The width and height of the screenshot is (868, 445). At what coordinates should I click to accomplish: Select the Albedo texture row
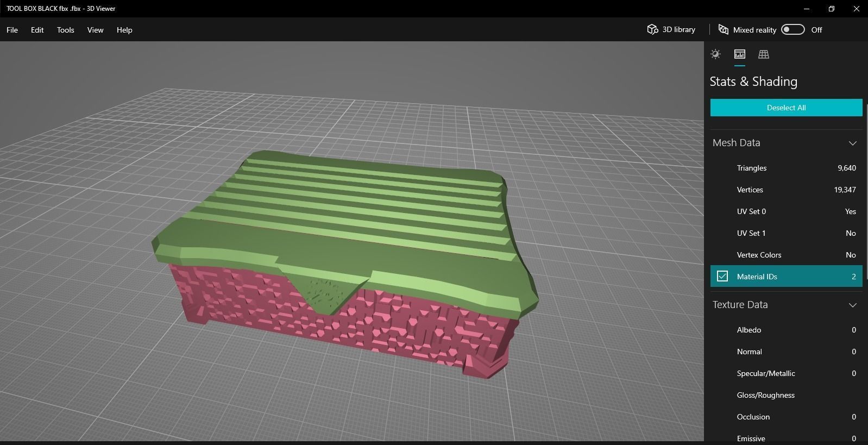[786, 330]
